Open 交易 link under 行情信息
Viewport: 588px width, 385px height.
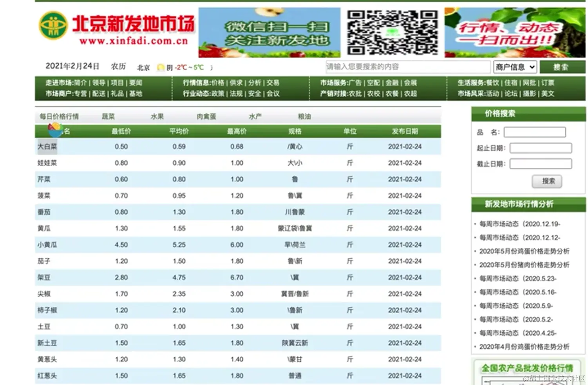coord(273,83)
